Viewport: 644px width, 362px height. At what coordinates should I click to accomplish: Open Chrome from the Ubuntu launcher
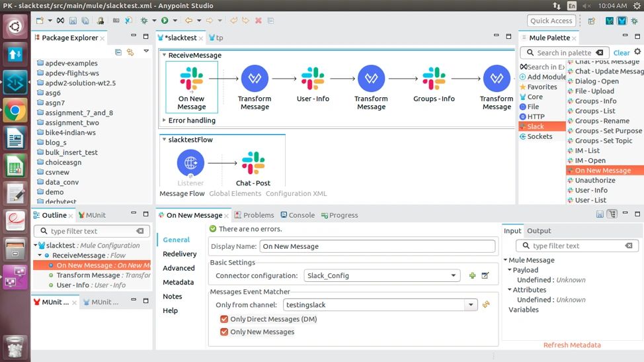(x=15, y=110)
